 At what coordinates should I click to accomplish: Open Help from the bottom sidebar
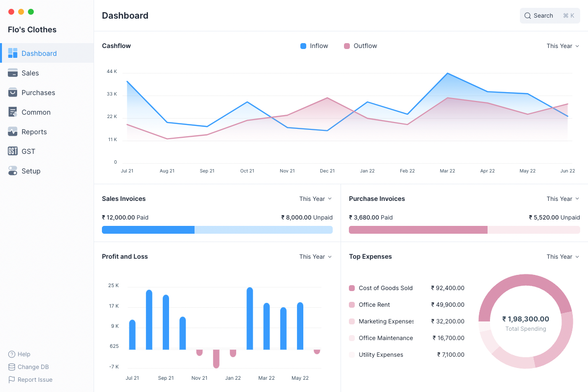coord(24,354)
